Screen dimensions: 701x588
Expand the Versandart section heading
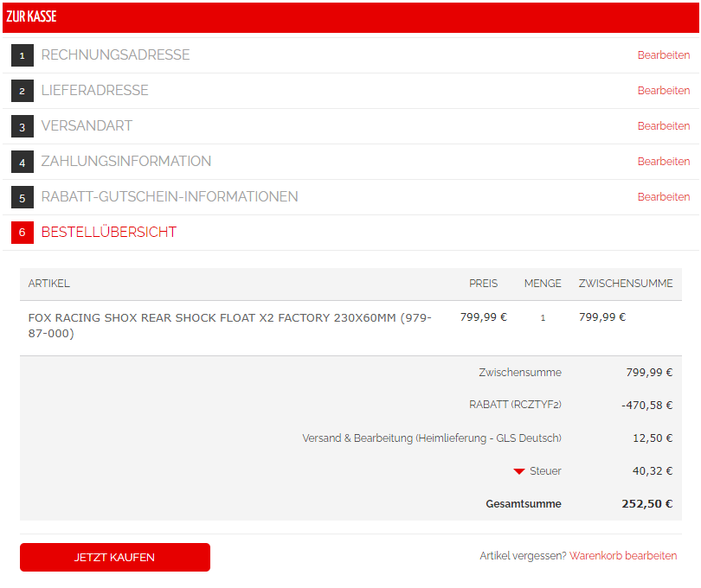(87, 126)
